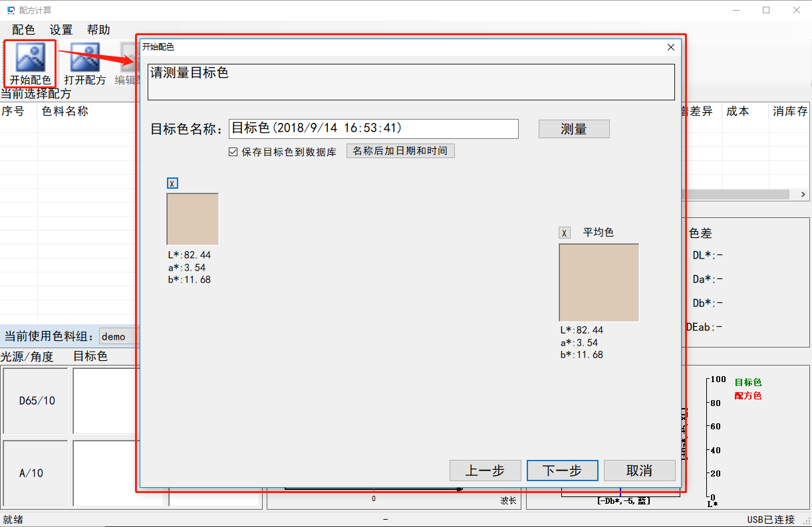Click 下一步 to proceed
This screenshot has width=812, height=527.
562,471
